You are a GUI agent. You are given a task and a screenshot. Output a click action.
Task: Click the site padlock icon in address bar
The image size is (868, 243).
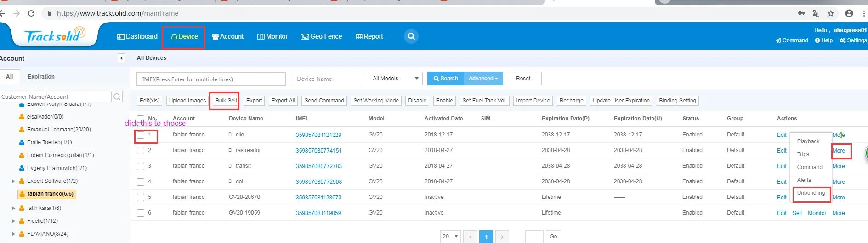point(50,13)
